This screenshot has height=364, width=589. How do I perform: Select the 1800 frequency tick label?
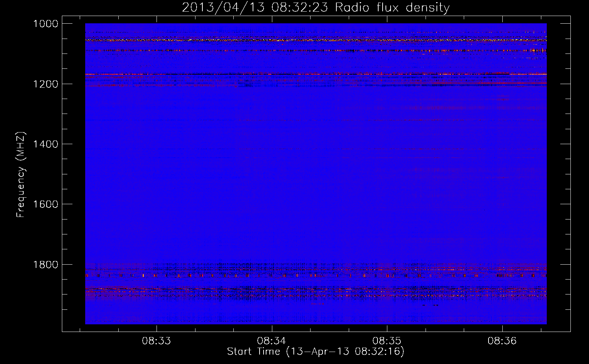[46, 265]
